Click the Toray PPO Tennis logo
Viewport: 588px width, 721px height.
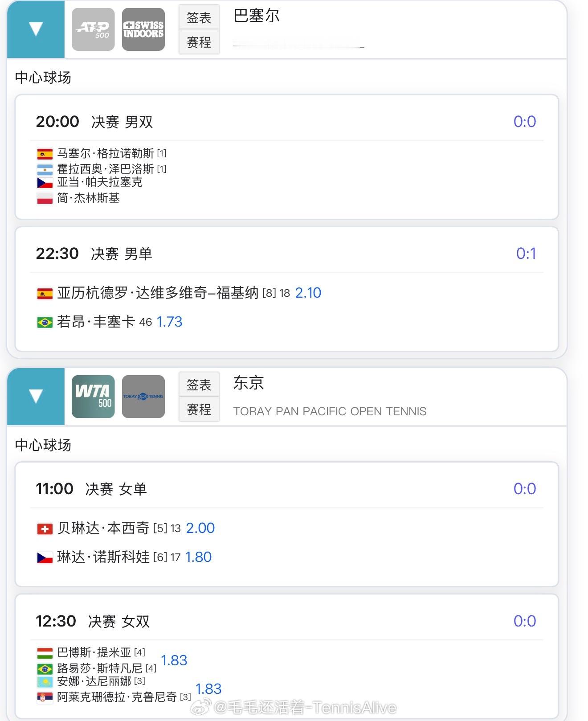(x=143, y=397)
